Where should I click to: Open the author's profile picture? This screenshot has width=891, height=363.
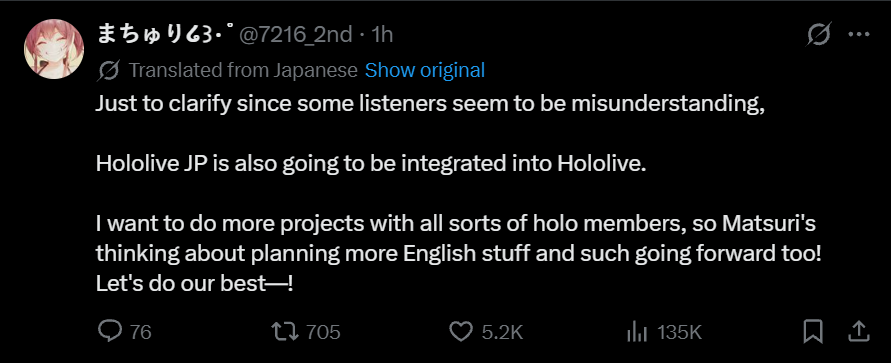pos(53,51)
